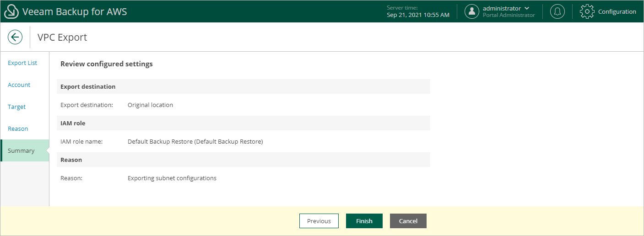The width and height of the screenshot is (644, 236).
Task: Click the Veeam Backup for AWS title
Action: [75, 11]
